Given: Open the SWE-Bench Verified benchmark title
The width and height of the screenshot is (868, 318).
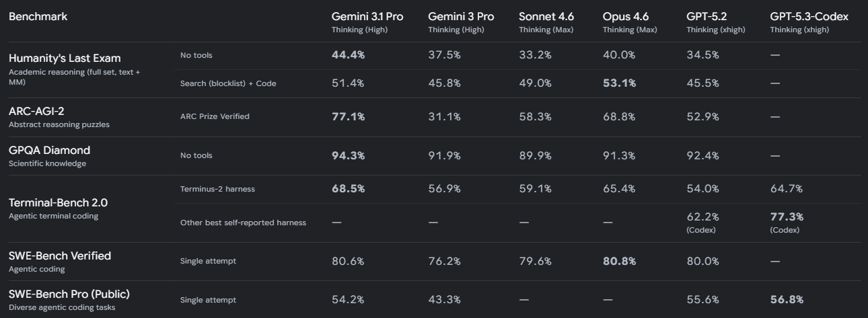Looking at the screenshot, I should point(60,256).
